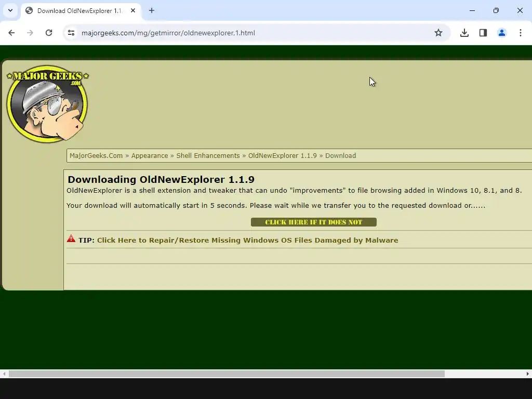Image resolution: width=532 pixels, height=399 pixels.
Task: Open the Chrome profile avatar
Action: (x=502, y=33)
